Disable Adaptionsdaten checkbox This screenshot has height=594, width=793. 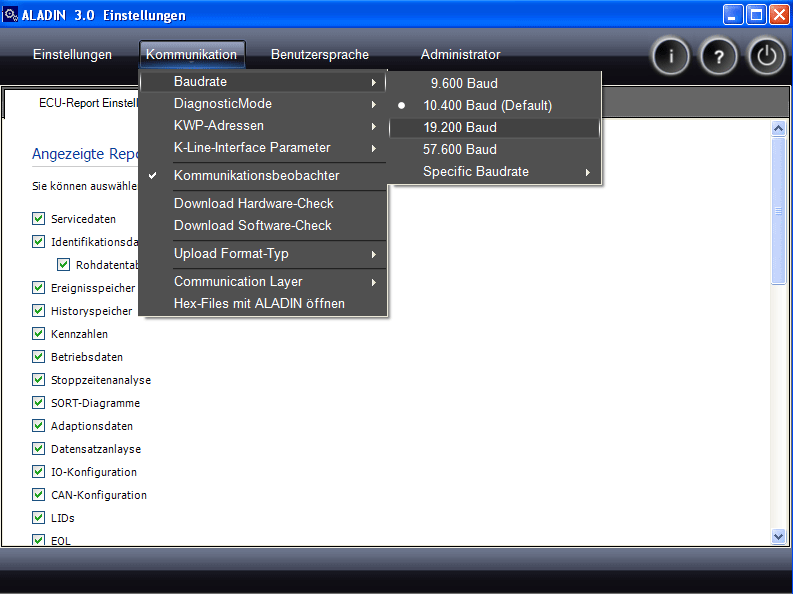(38, 426)
